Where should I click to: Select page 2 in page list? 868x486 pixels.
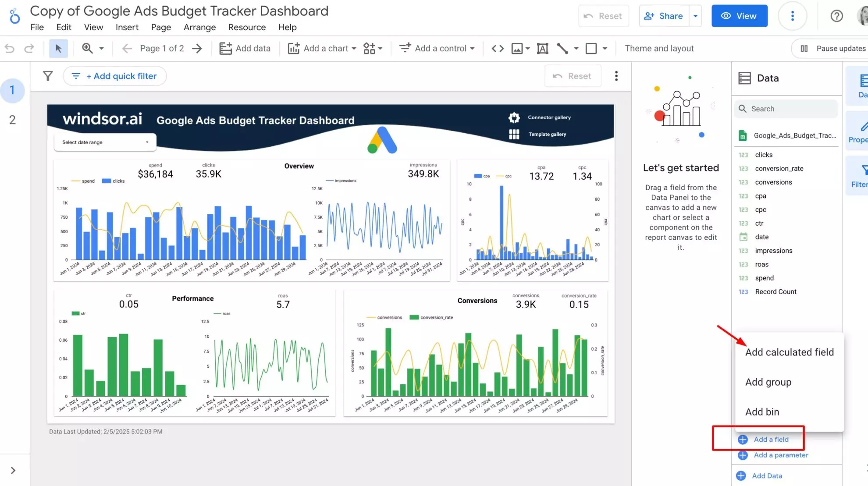pos(12,120)
